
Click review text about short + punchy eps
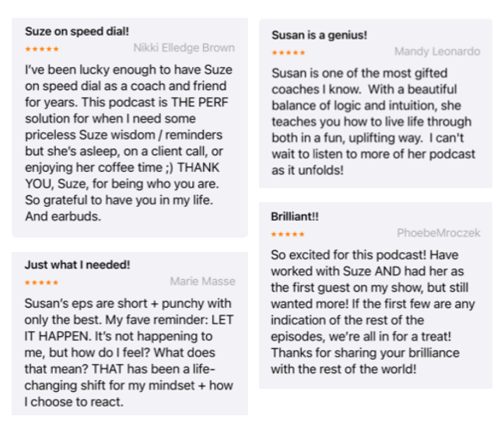tap(129, 352)
